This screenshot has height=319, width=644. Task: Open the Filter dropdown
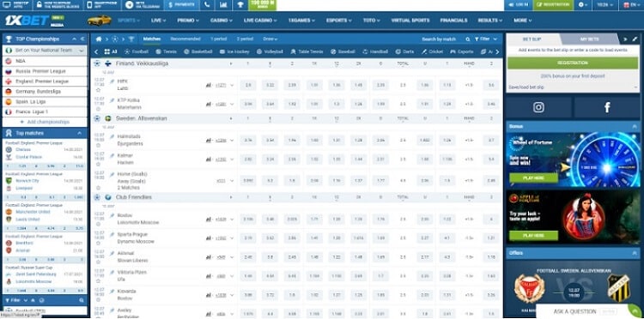[486, 39]
